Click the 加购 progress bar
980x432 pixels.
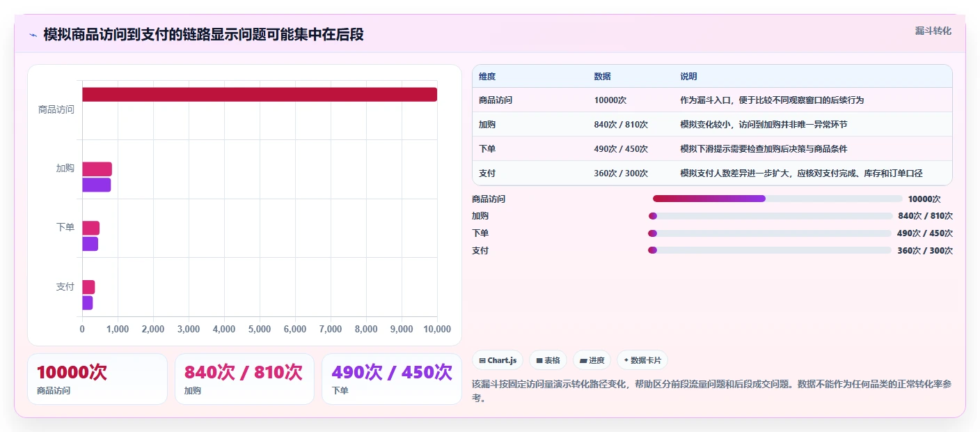[x=770, y=216]
